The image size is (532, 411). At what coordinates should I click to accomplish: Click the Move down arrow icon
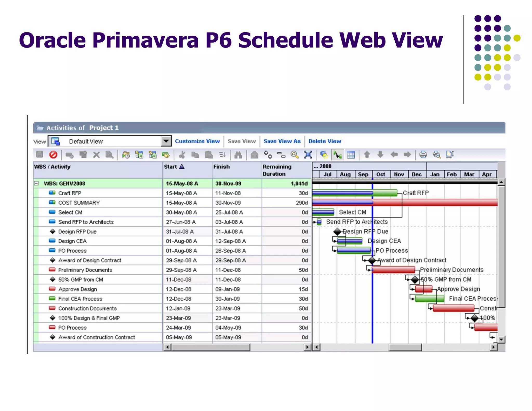click(380, 155)
